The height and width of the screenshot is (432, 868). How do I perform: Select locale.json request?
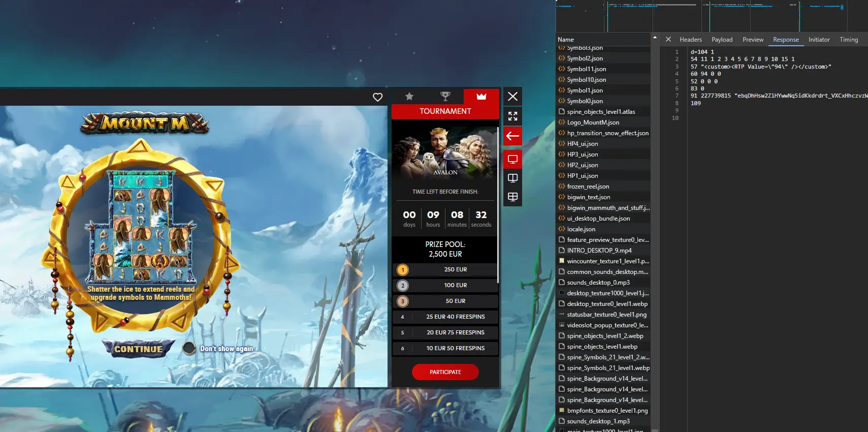603,229
